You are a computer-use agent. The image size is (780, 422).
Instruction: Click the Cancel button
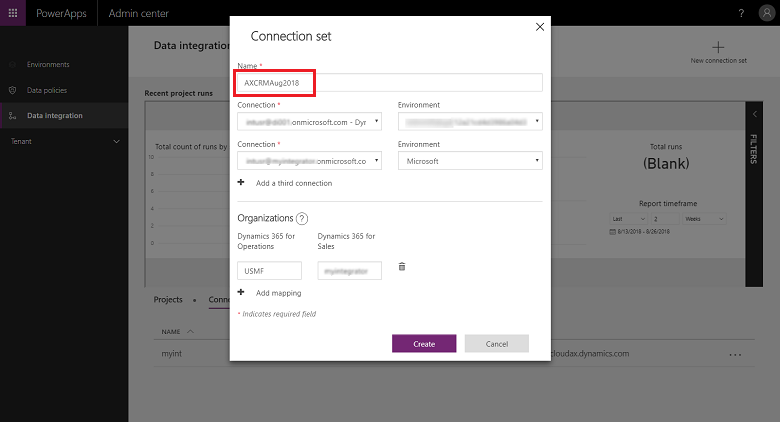pos(496,343)
